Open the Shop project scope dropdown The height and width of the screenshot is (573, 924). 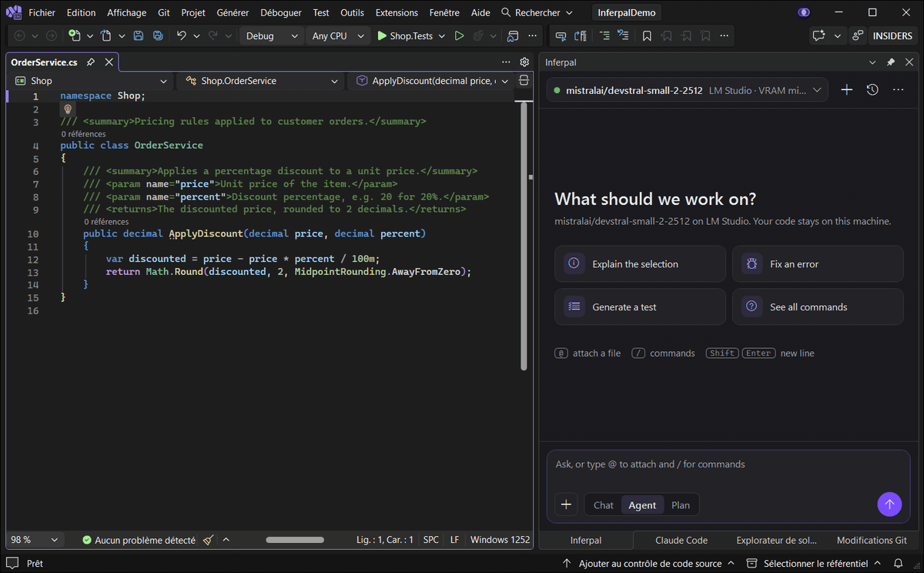point(91,80)
